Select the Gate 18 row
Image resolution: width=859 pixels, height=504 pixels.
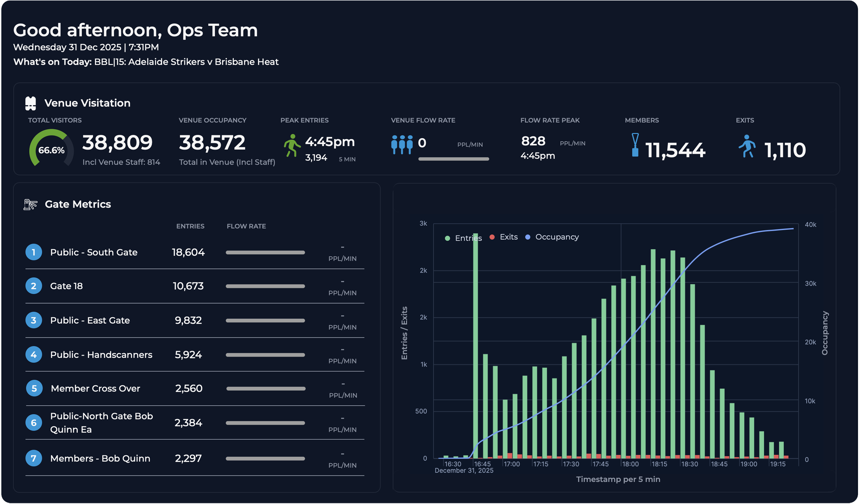pos(66,286)
